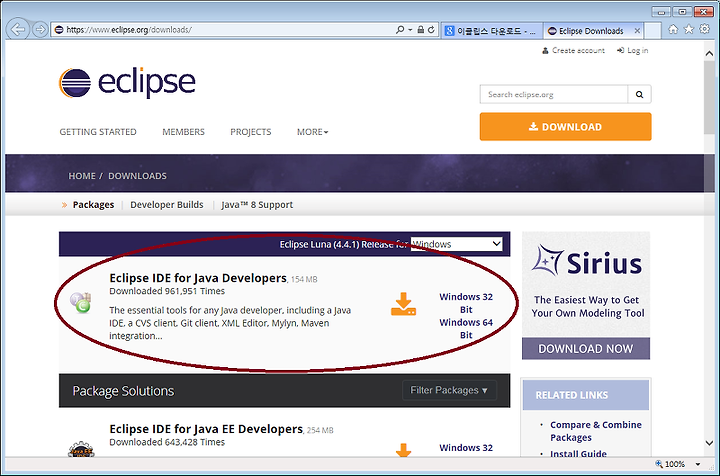Expand the MORE dropdown menu
720x476 pixels.
(x=312, y=132)
